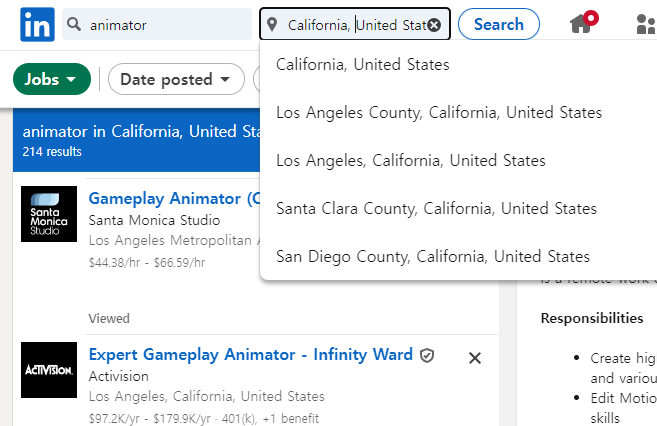Click the Responsibilities heading

[x=592, y=318]
